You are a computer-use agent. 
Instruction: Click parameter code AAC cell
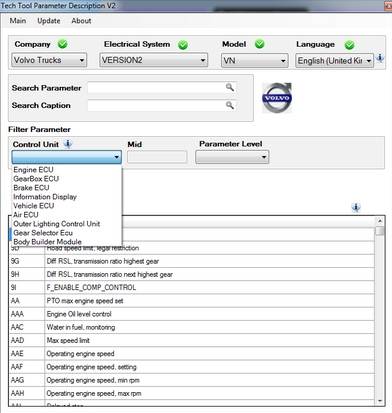(27, 327)
